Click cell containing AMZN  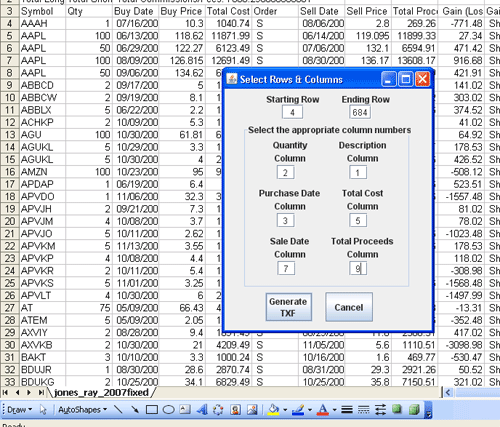pos(42,172)
